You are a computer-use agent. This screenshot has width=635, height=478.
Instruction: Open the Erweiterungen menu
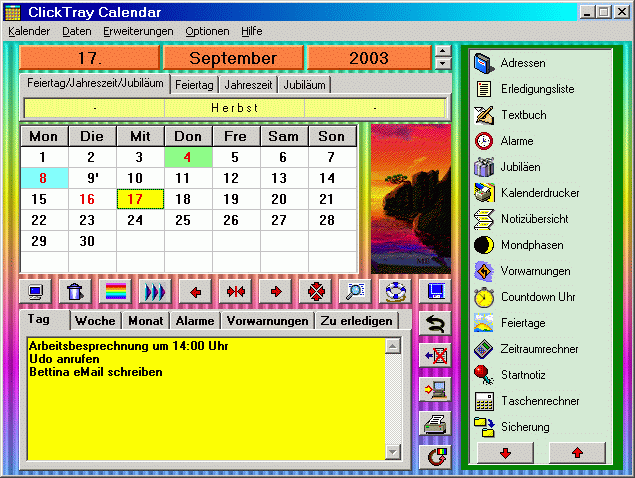click(x=138, y=31)
